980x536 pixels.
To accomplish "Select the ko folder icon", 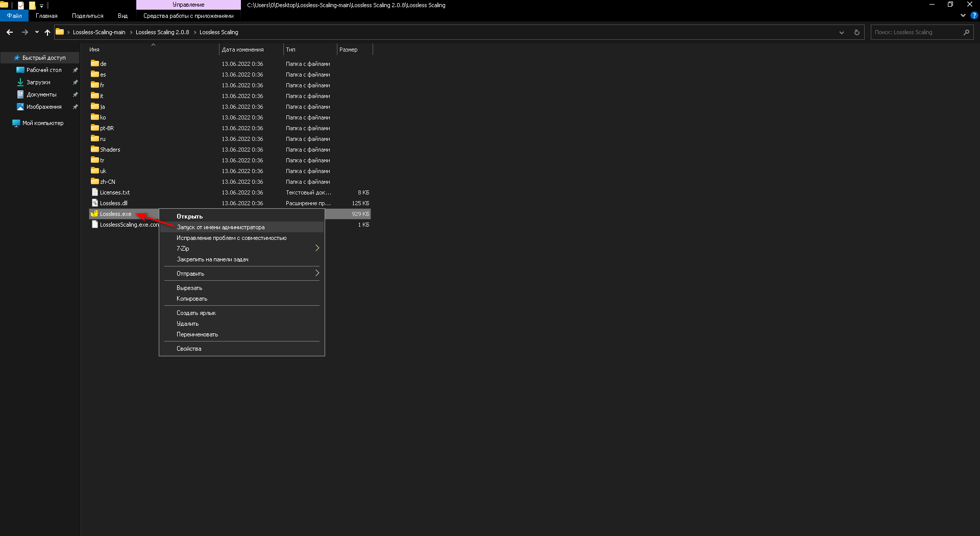I will click(x=95, y=117).
